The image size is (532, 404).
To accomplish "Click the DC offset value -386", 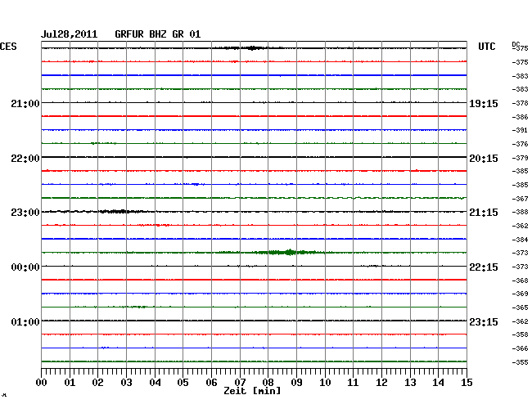I will click(x=520, y=117).
